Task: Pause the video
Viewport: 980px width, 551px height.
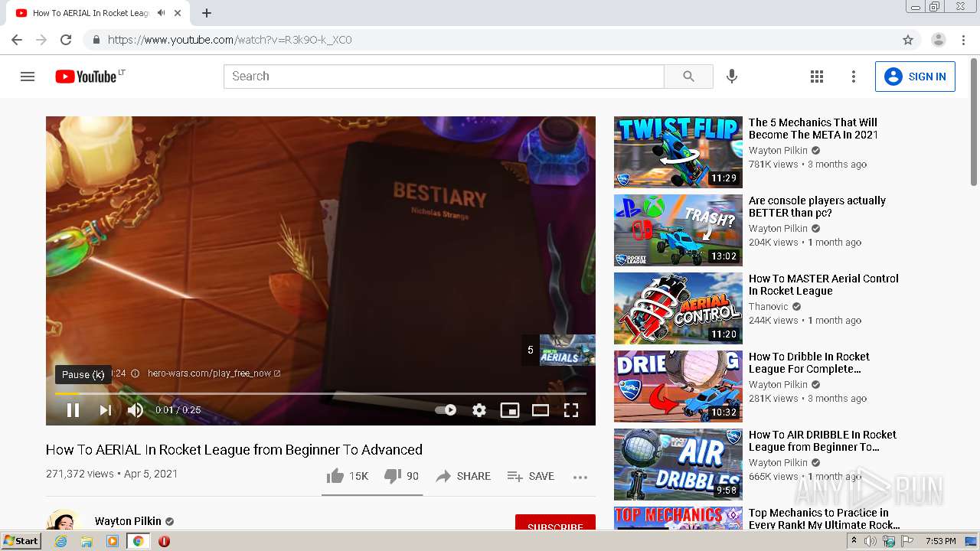Action: point(73,410)
